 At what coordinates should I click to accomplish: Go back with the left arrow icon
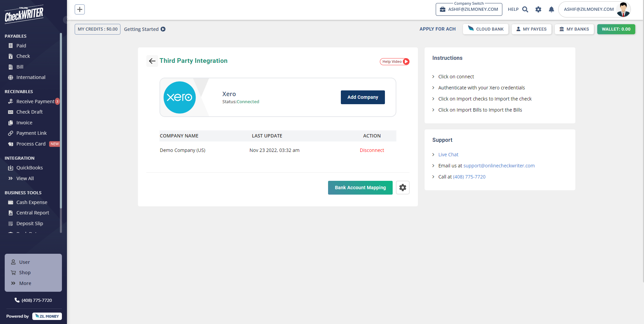pos(152,61)
